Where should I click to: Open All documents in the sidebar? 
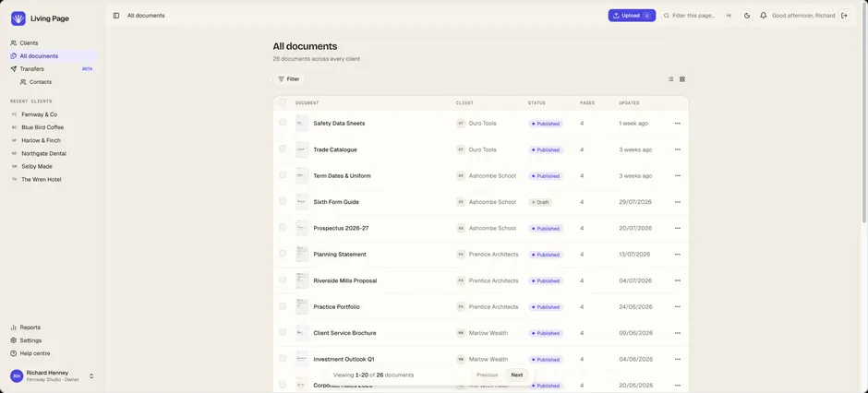(54, 56)
